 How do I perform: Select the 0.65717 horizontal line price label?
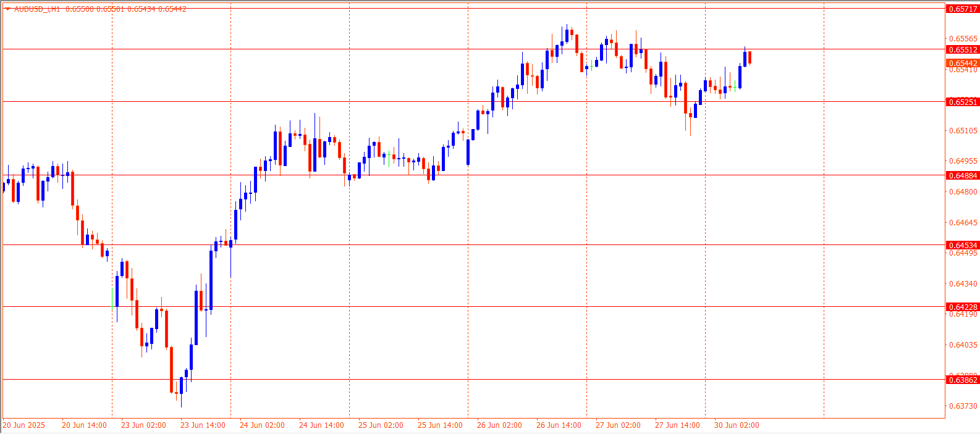[963, 9]
